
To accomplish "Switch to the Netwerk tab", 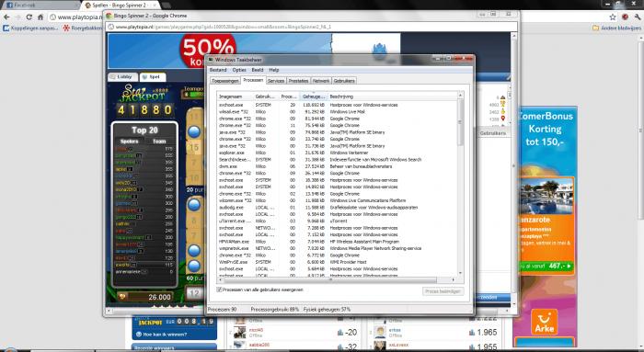I will point(321,81).
